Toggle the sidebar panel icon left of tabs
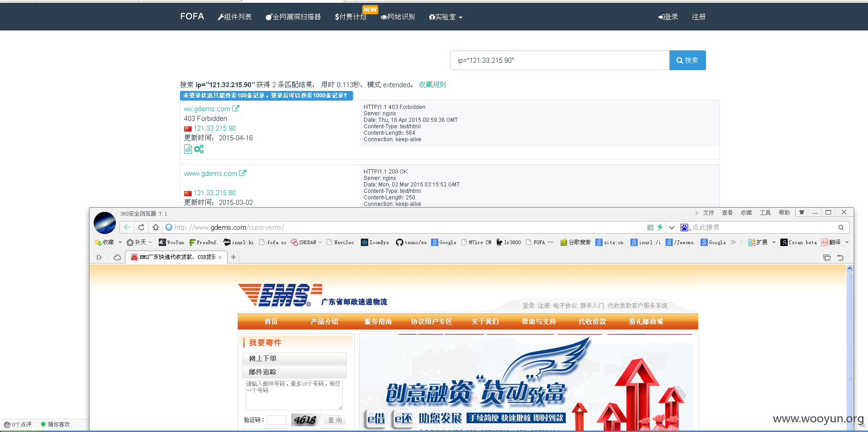The width and height of the screenshot is (868, 432). point(99,258)
